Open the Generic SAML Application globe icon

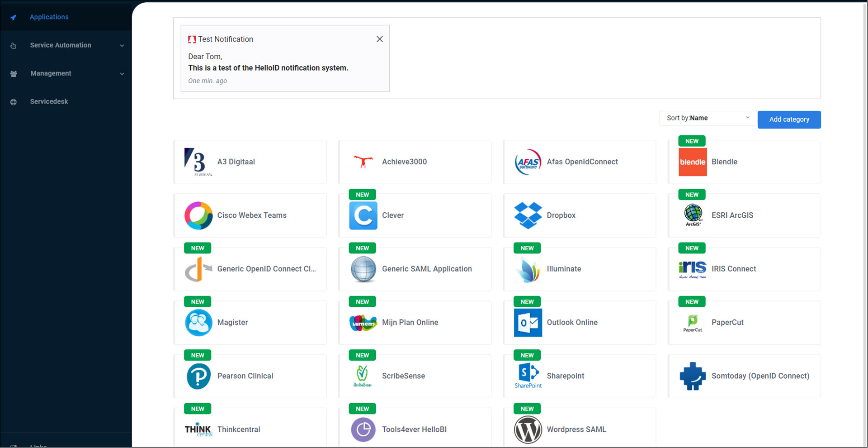click(363, 269)
